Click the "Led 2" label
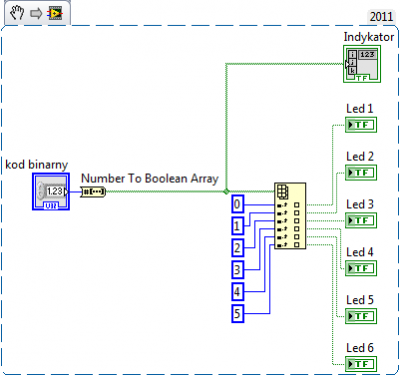400x376 pixels. [360, 156]
